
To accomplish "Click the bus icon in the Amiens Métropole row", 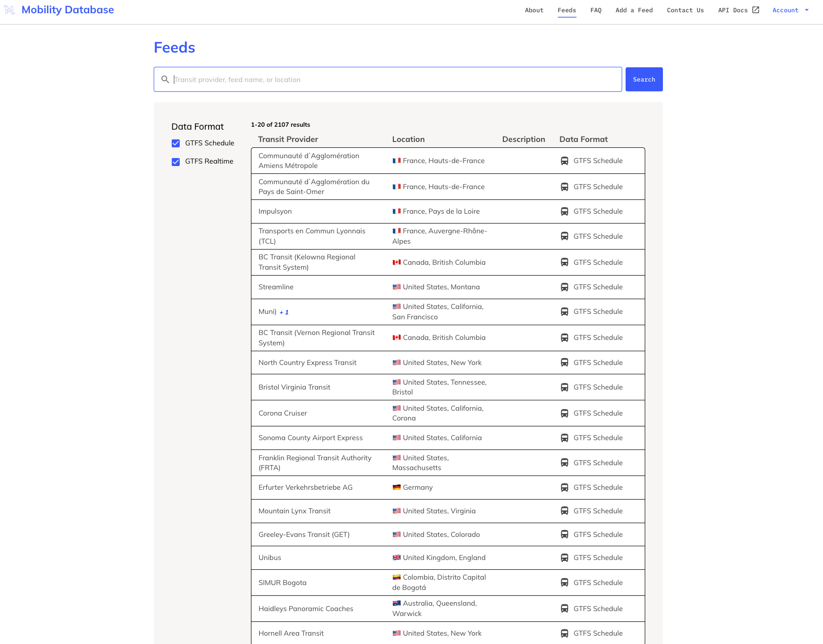I will (565, 161).
